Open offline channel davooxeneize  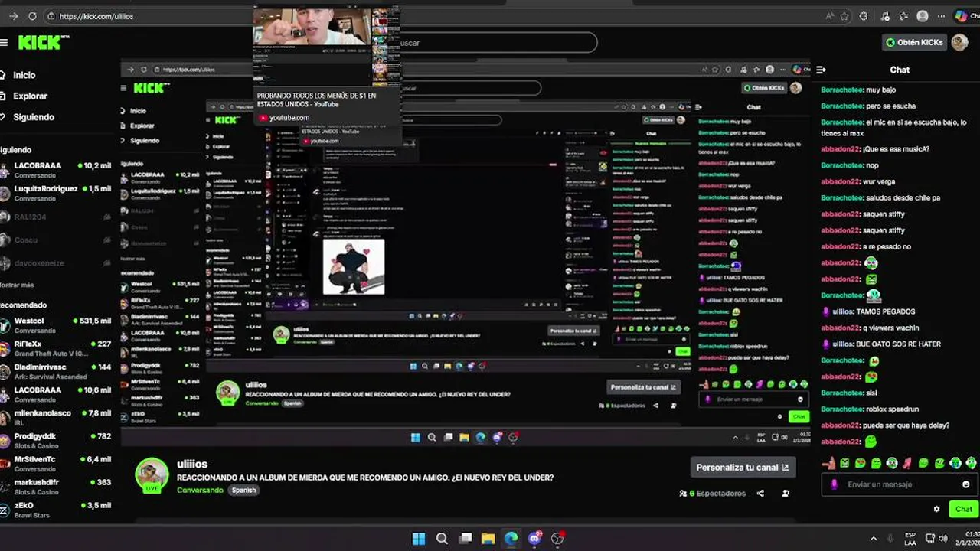57,263
